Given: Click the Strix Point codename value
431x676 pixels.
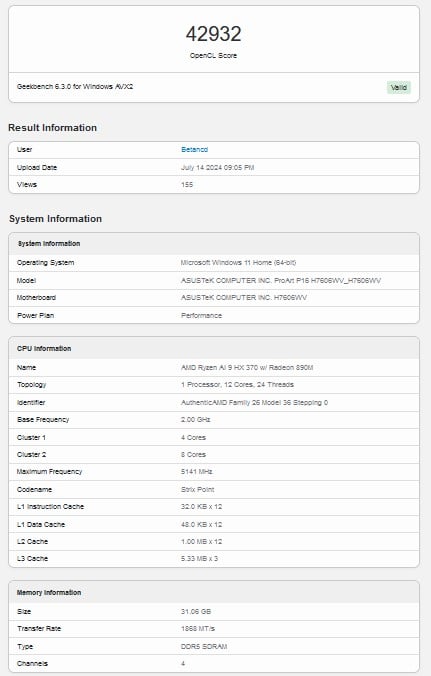Looking at the screenshot, I should pyautogui.click(x=197, y=489).
